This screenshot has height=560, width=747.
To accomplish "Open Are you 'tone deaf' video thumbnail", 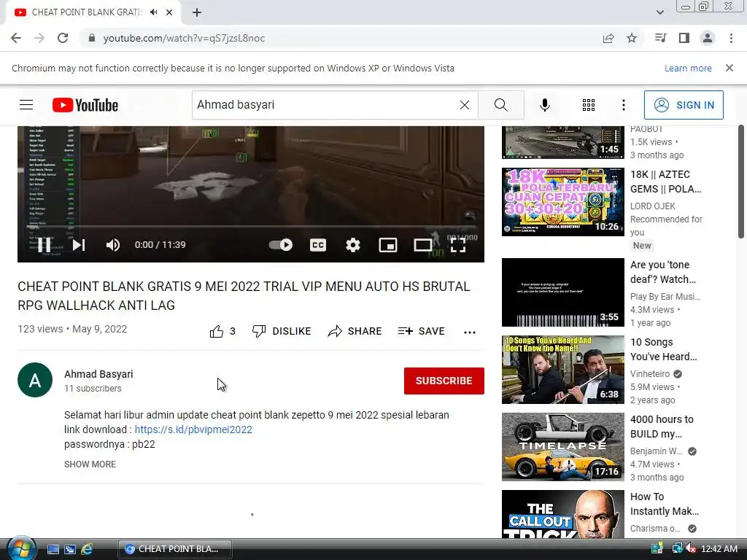I will [x=562, y=292].
